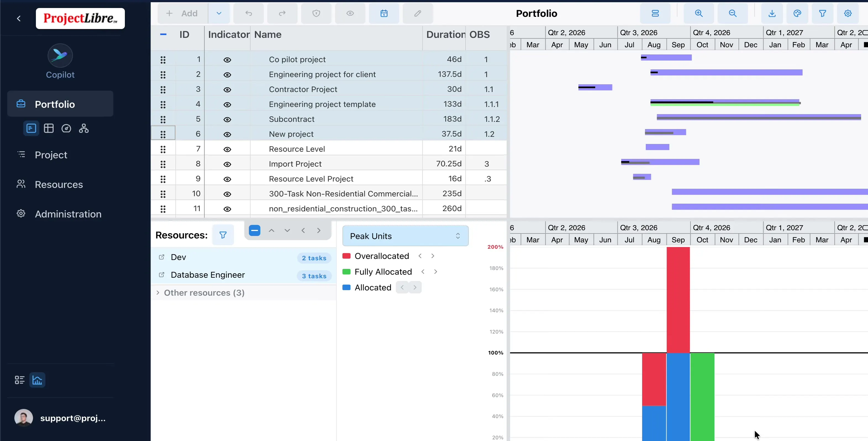868x441 pixels.
Task: Click the shield icon in toolbar
Action: point(316,14)
